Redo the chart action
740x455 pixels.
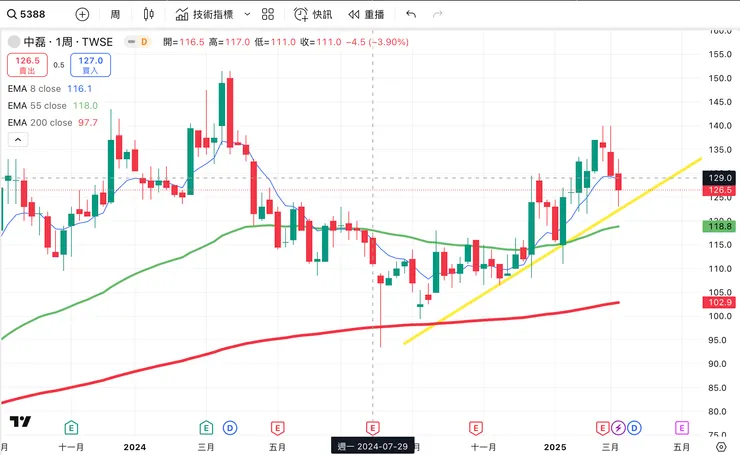[x=437, y=14]
